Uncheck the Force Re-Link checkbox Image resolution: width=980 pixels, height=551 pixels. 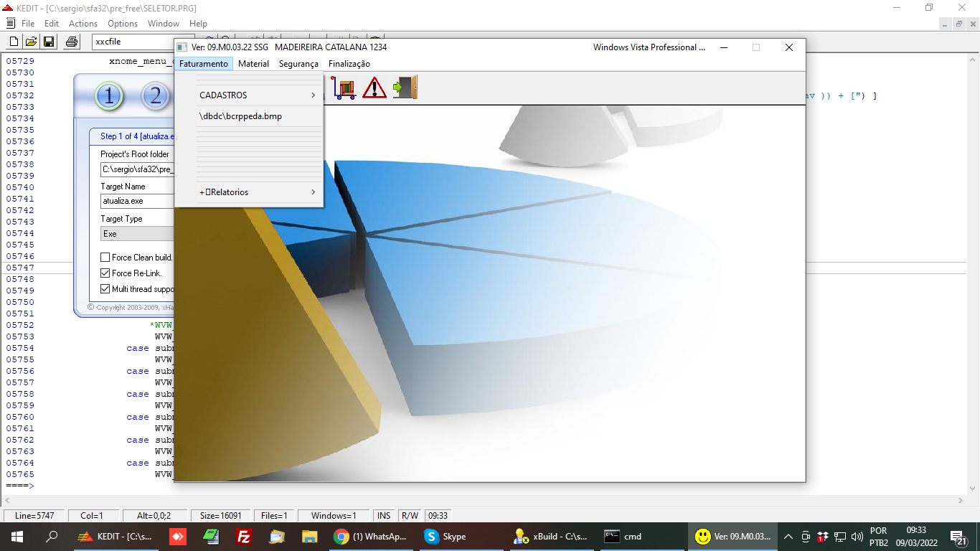(105, 273)
